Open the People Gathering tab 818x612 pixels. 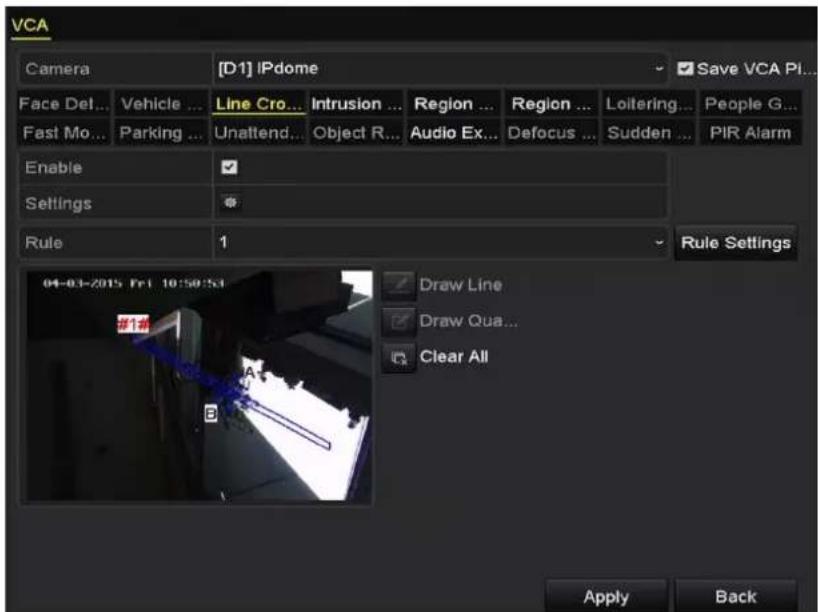click(750, 104)
